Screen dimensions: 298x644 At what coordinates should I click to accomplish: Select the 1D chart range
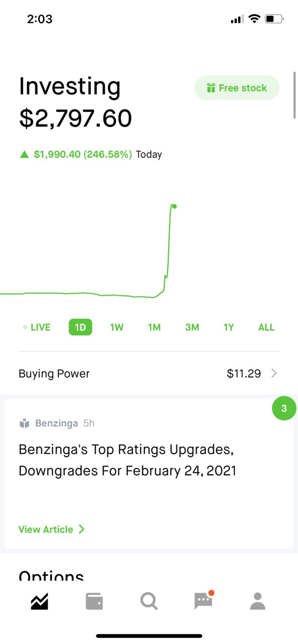coord(80,327)
